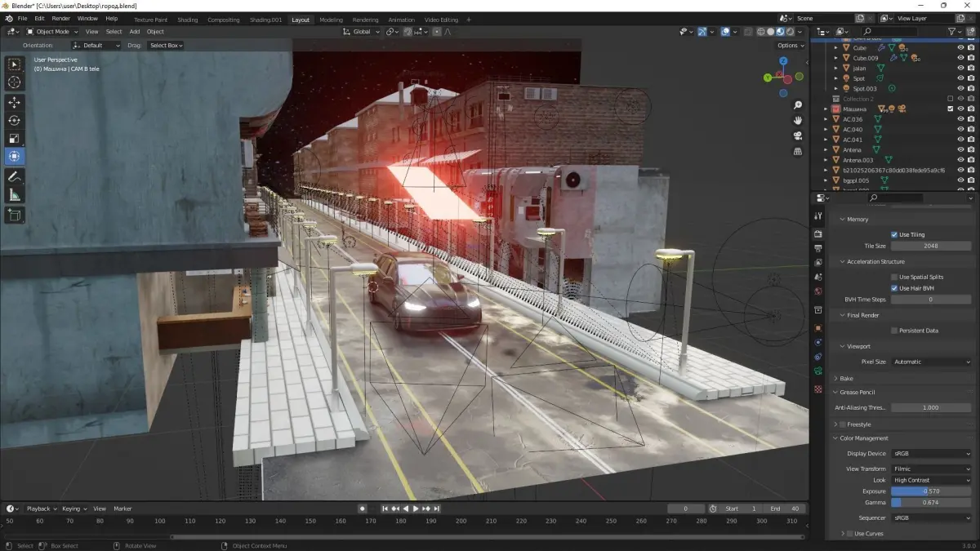Choose the Add Cube tool
Viewport: 980px width, 551px height.
click(15, 215)
